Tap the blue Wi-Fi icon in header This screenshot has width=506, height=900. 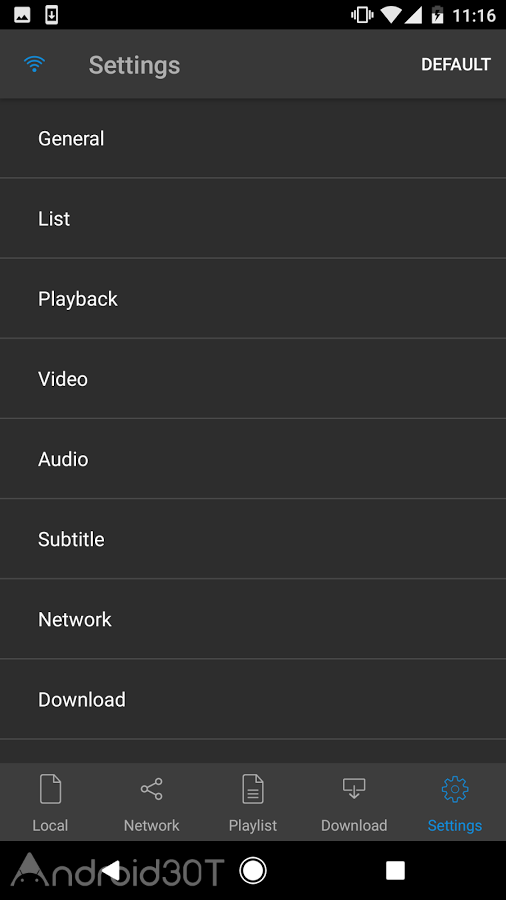click(34, 64)
